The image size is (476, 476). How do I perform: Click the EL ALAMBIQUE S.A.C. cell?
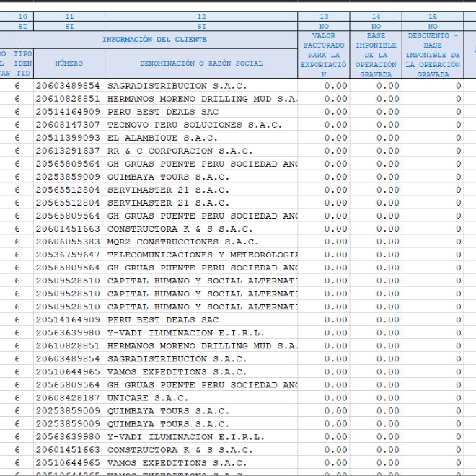pos(201,138)
